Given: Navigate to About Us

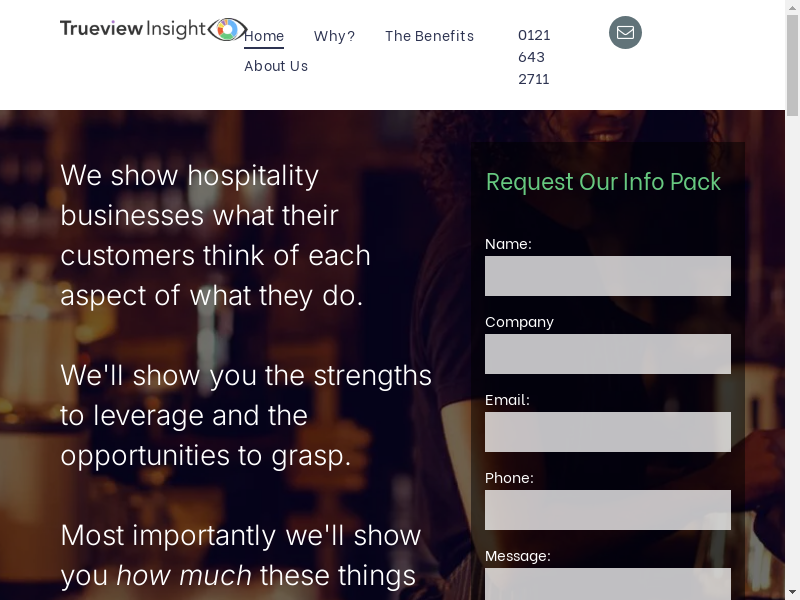Looking at the screenshot, I should pos(276,66).
